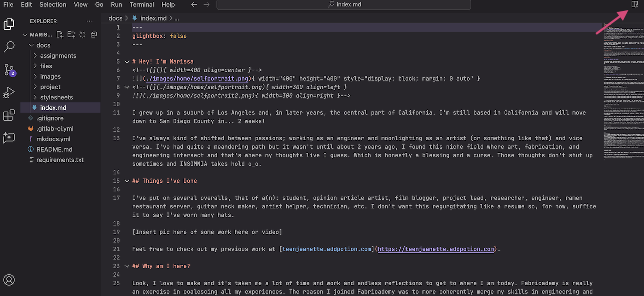
Task: Toggle the sidebar layout icon at top right
Action: (x=635, y=4)
